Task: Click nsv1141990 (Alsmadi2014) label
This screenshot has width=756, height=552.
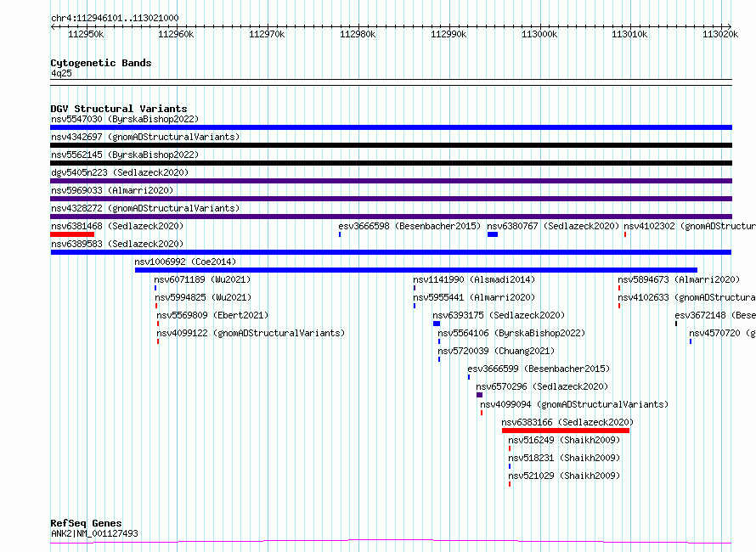Action: [474, 279]
